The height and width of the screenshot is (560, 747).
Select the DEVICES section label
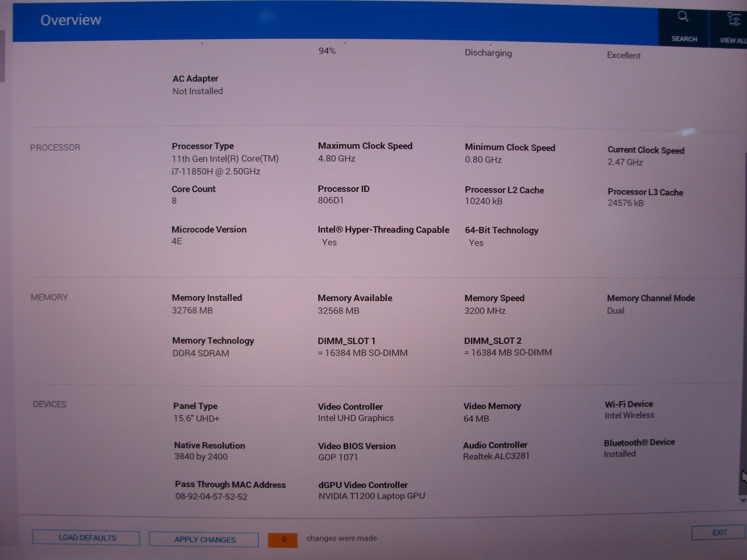click(49, 404)
